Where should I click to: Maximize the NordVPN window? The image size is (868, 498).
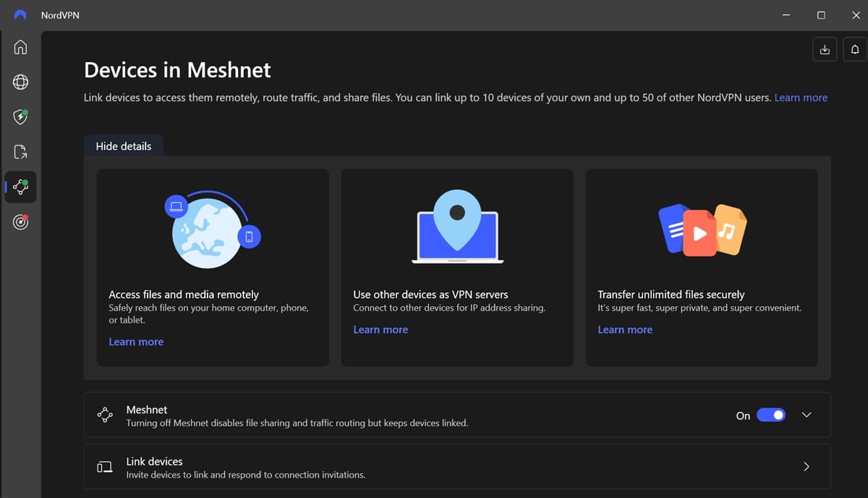click(821, 15)
